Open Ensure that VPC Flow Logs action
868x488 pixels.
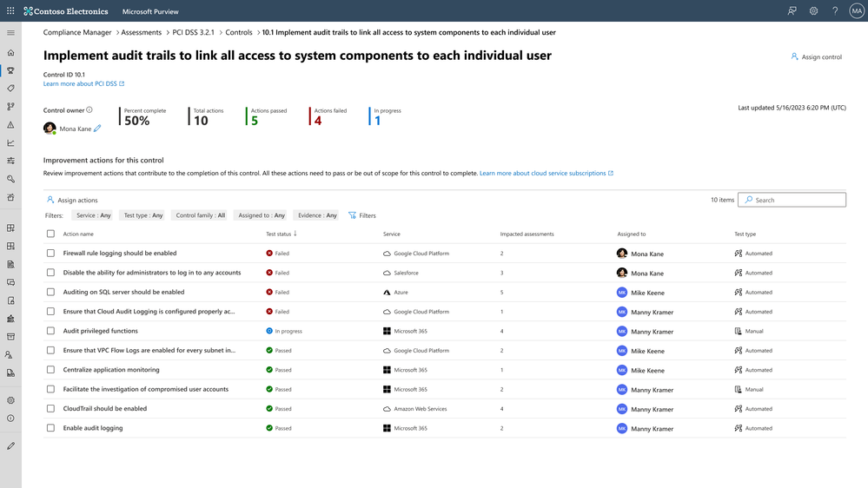pyautogui.click(x=149, y=350)
